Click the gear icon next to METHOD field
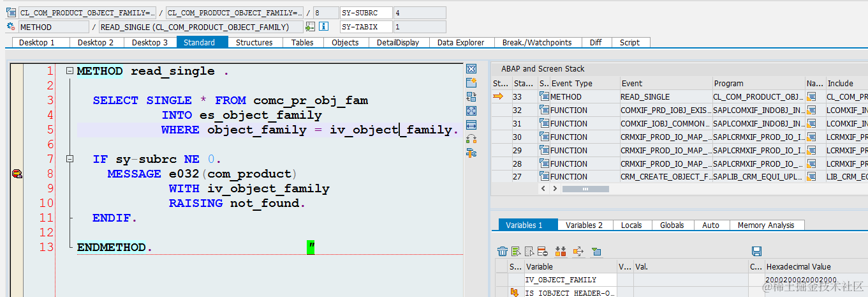This screenshot has height=297, width=868. [11, 27]
